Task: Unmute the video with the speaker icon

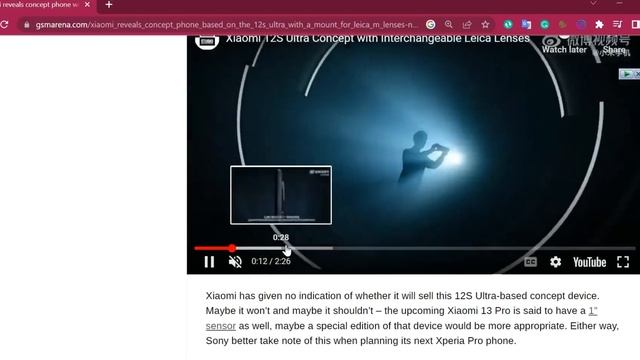Action: coord(235,262)
